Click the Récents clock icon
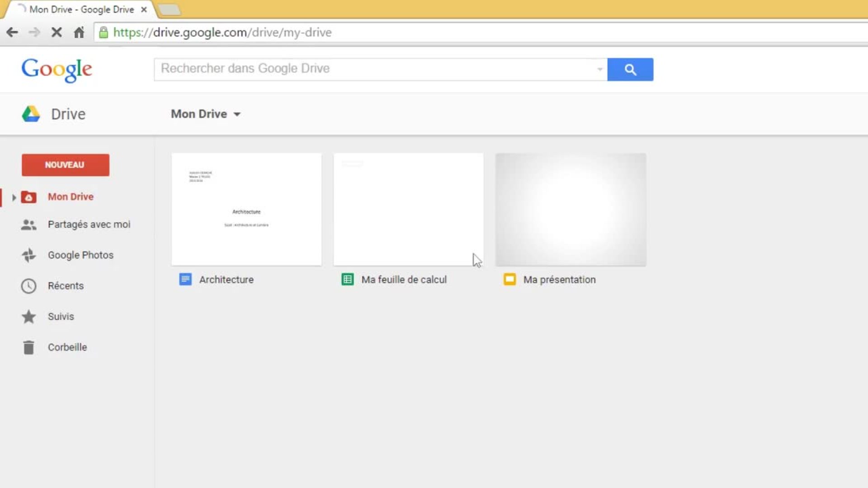Viewport: 868px width, 488px height. (x=28, y=286)
